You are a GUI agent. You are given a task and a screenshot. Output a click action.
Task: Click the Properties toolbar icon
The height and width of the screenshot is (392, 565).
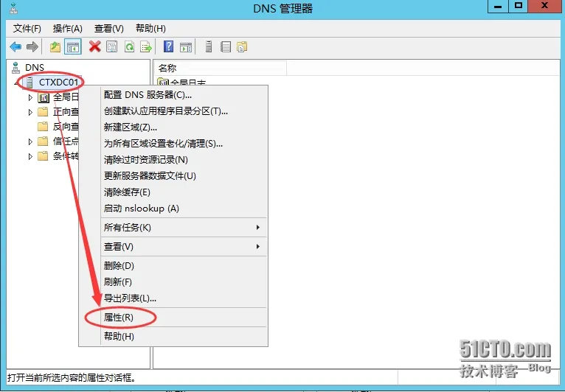click(111, 47)
